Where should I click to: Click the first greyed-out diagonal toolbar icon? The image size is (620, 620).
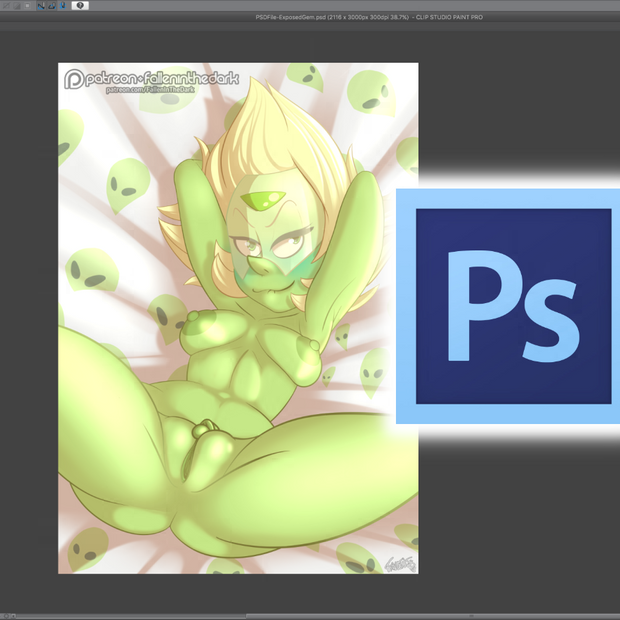click(7, 6)
